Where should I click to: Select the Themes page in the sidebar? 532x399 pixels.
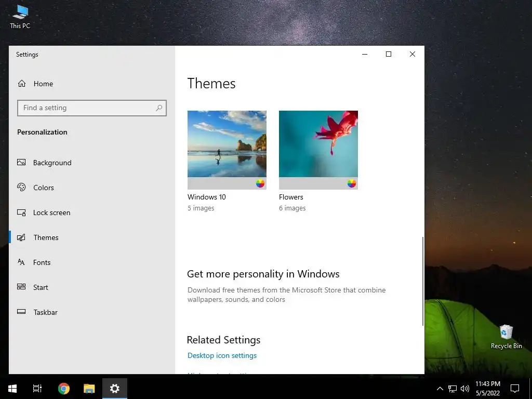click(x=91, y=237)
